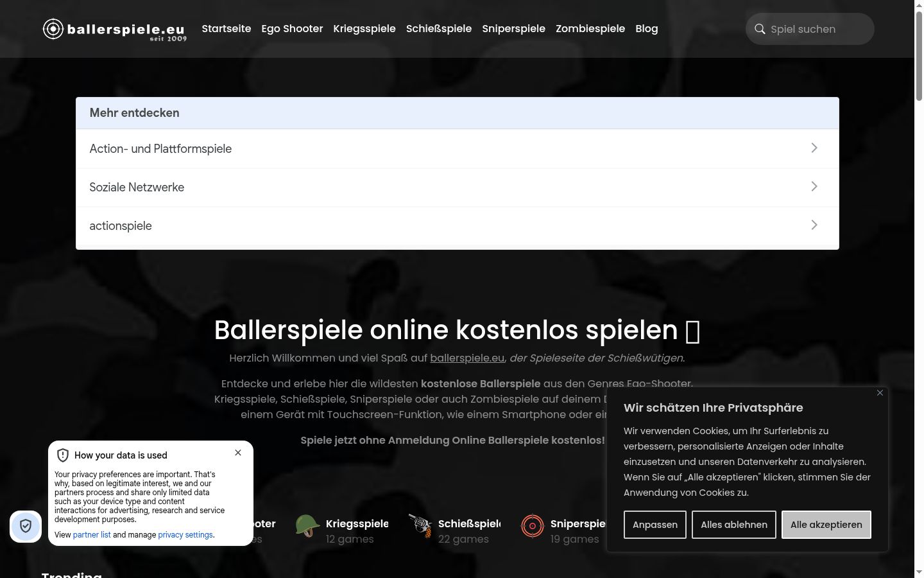Open Sniperspiele in the top navigation
924x578 pixels.
(514, 29)
